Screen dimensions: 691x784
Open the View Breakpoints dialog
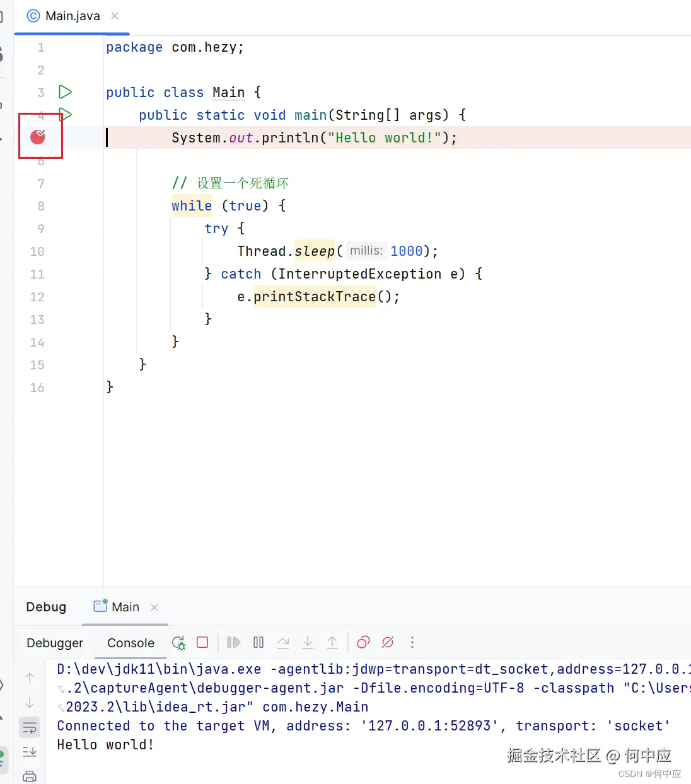(x=363, y=642)
